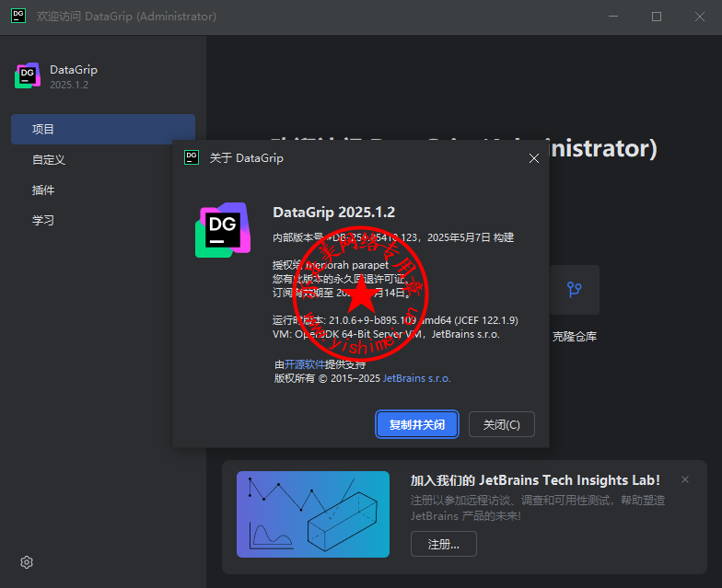
Task: Click the Tech Insights Lab illustration
Action: point(313,514)
